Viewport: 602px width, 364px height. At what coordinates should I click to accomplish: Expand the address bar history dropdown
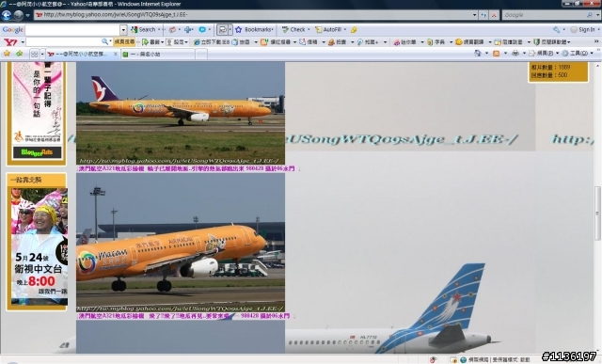[475, 15]
